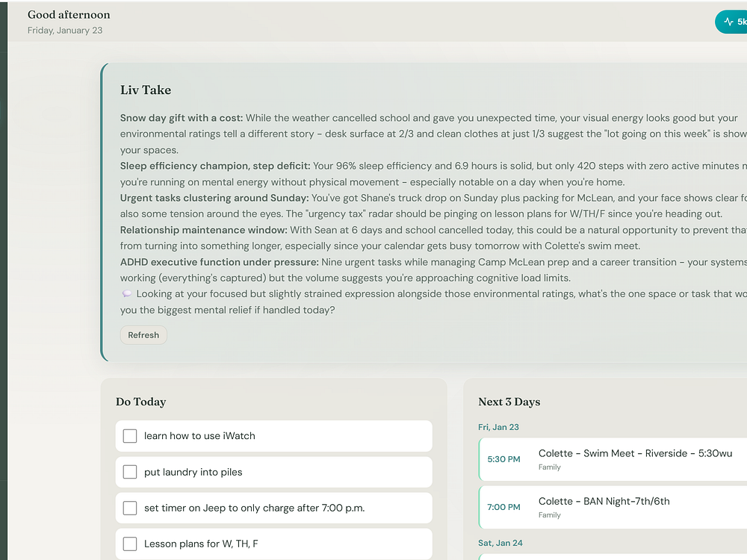Select the 'learn how to use iWatch' task text
Image resolution: width=747 pixels, height=560 pixels.
click(199, 436)
